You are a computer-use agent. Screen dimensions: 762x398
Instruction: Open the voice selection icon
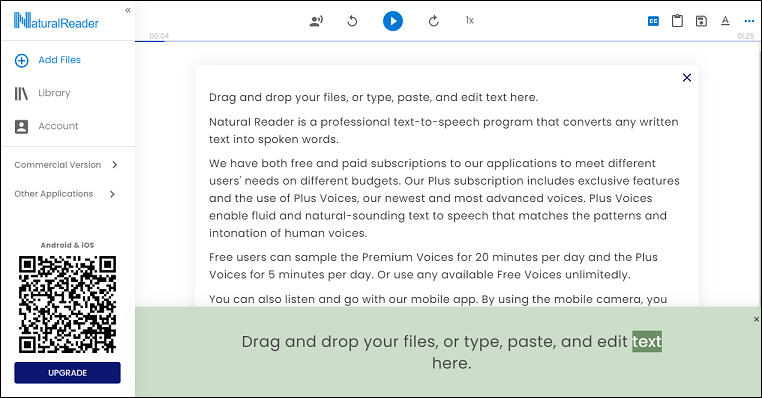[316, 21]
